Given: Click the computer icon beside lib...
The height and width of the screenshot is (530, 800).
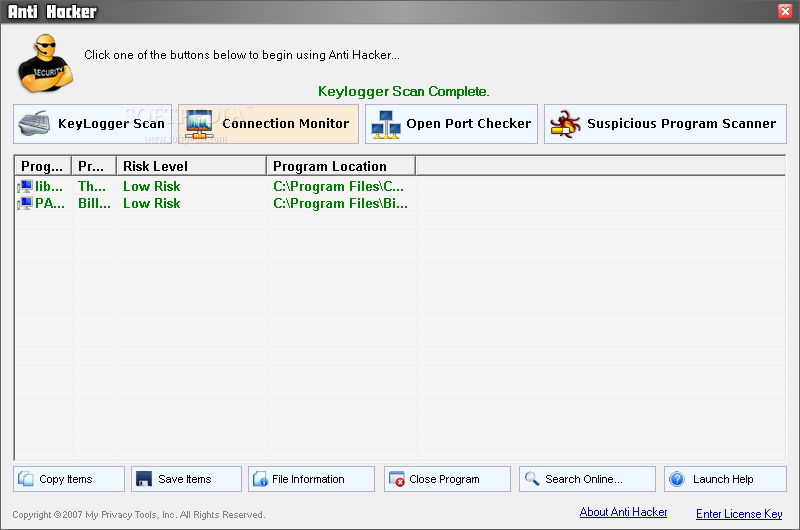Looking at the screenshot, I should (x=24, y=186).
